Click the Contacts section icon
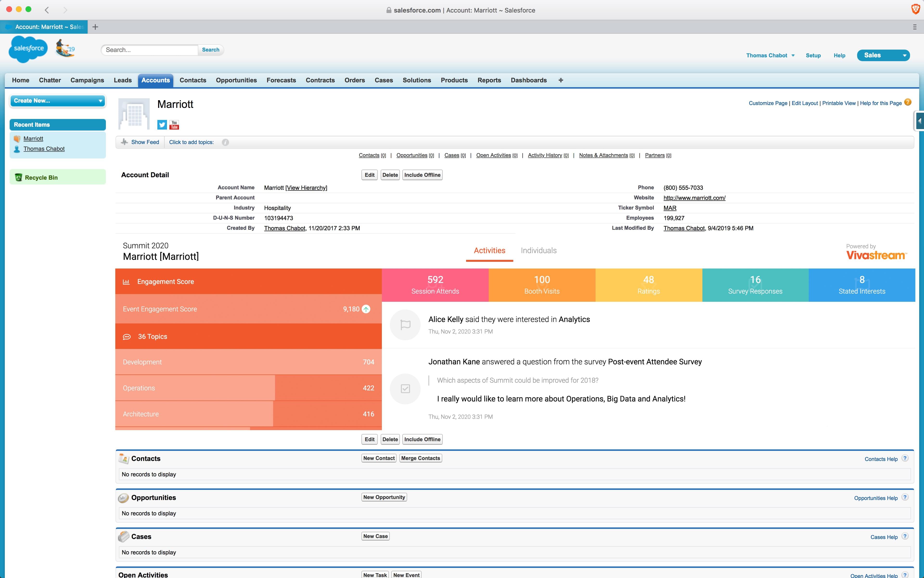Image resolution: width=924 pixels, height=578 pixels. pyautogui.click(x=124, y=458)
